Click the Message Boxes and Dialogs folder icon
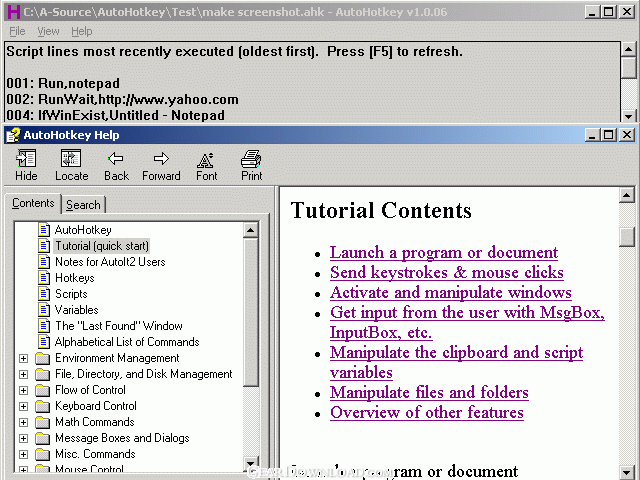Screen dimensions: 640x480 [42, 438]
